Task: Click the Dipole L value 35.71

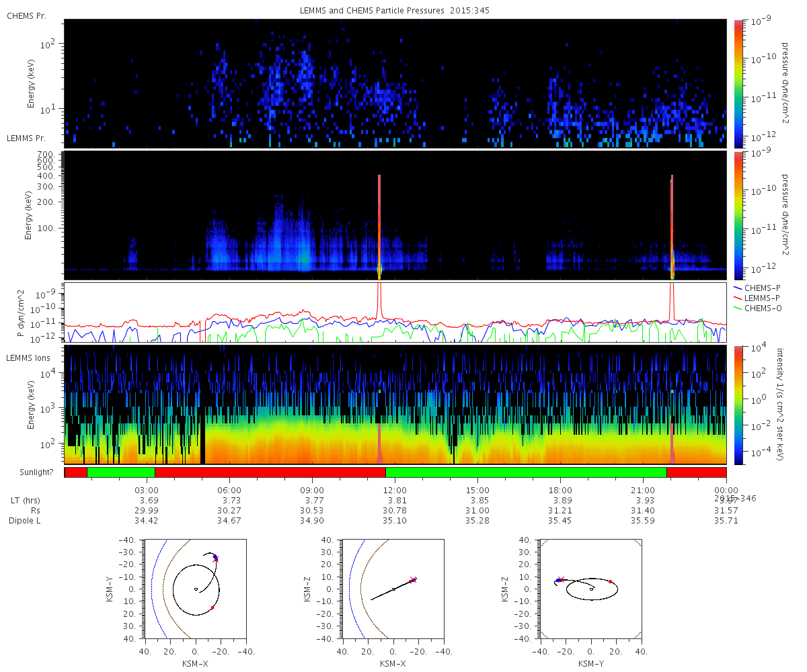Action: [x=726, y=521]
